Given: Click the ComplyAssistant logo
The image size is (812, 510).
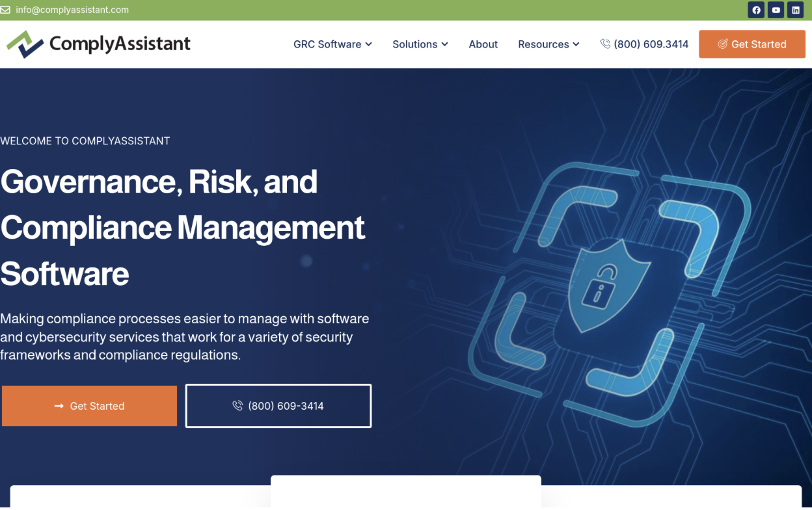Looking at the screenshot, I should click(98, 44).
